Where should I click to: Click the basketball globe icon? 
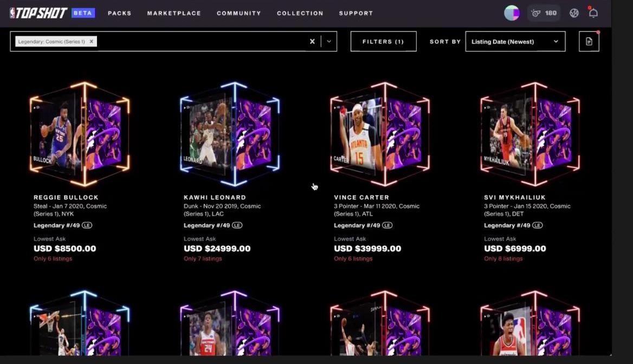574,13
